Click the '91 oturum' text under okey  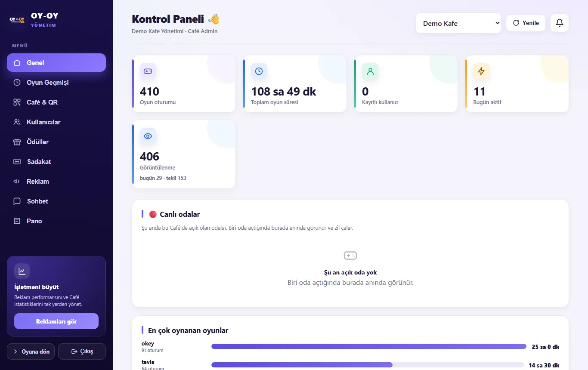[152, 351]
